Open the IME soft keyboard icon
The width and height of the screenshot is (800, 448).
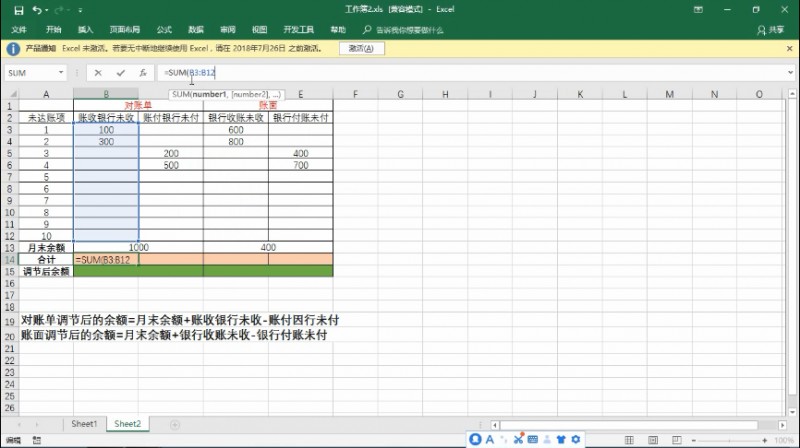pyautogui.click(x=533, y=439)
